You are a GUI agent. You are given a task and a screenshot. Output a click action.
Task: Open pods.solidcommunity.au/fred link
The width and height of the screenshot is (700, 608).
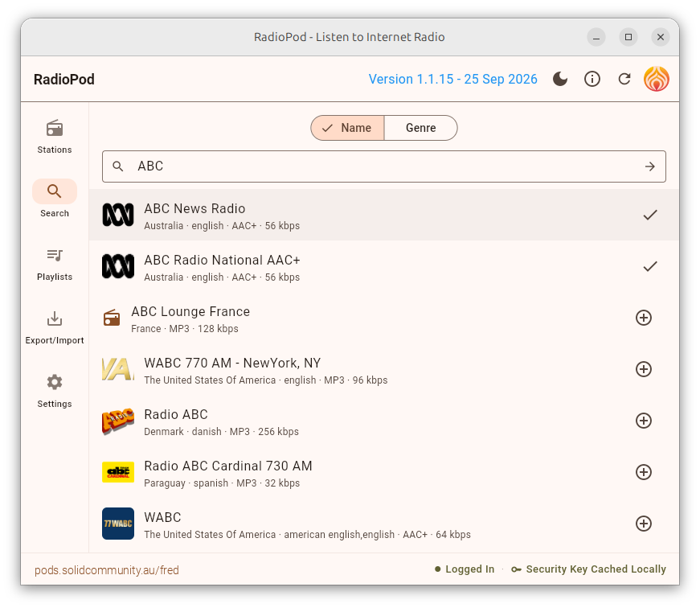(x=107, y=570)
